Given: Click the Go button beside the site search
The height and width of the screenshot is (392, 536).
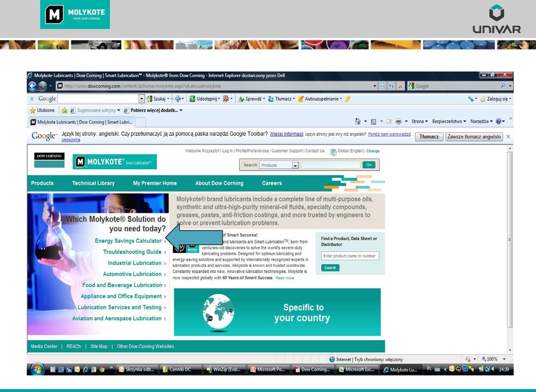Looking at the screenshot, I should [369, 165].
